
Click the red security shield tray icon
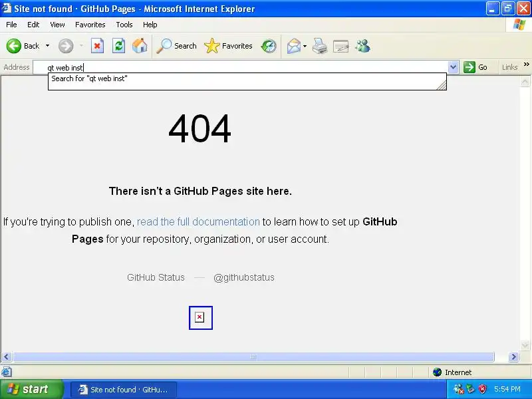[483, 389]
